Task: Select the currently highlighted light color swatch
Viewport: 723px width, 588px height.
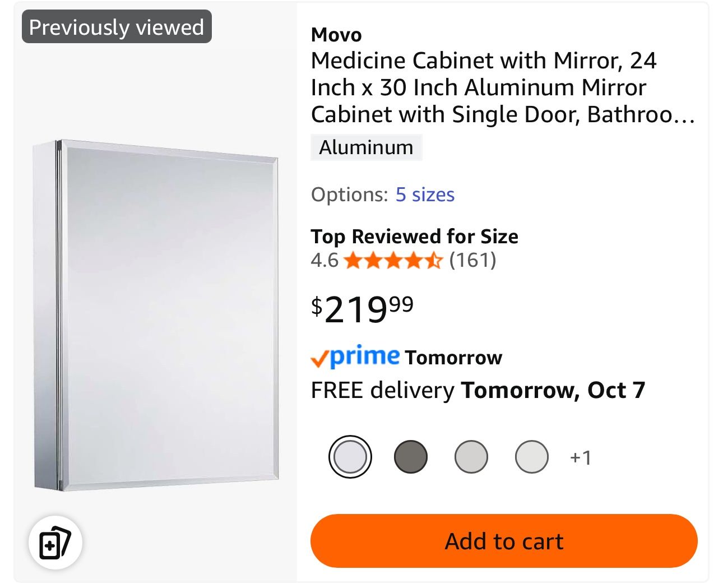Action: tap(351, 456)
